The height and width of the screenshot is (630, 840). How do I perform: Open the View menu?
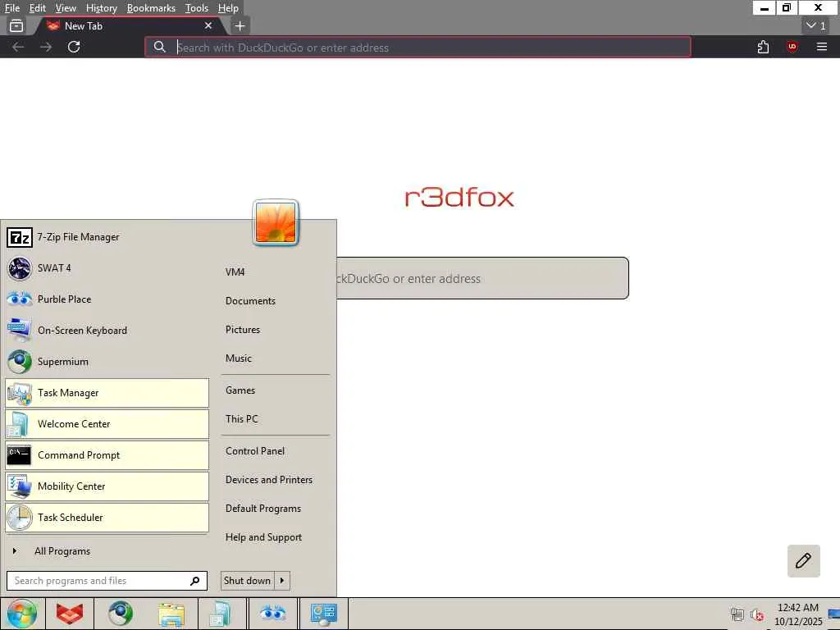click(66, 8)
